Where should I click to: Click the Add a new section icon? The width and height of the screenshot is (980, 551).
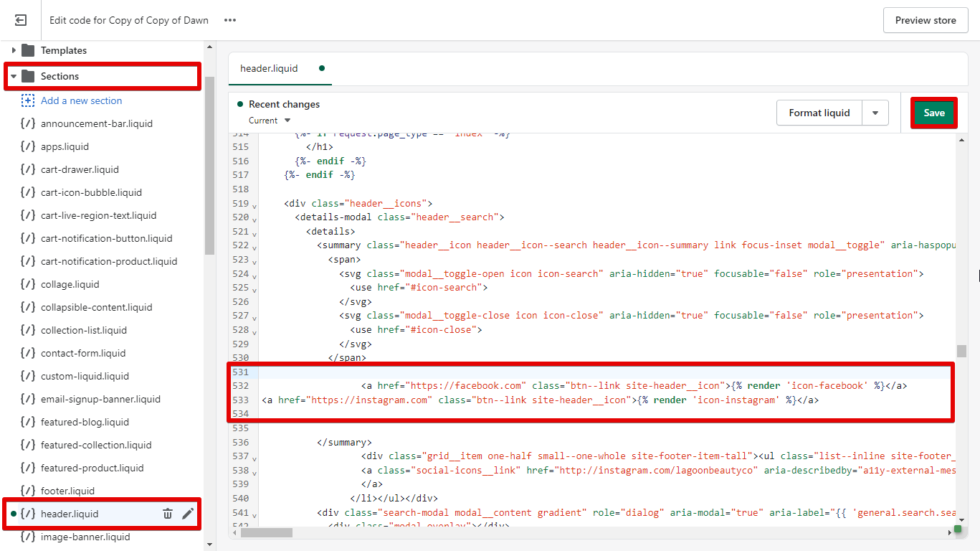pyautogui.click(x=28, y=100)
